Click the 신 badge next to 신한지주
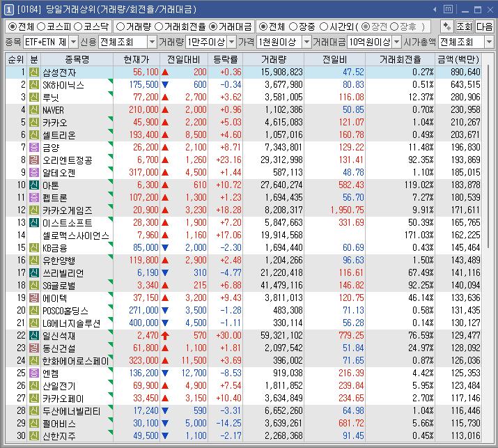 (x=34, y=436)
